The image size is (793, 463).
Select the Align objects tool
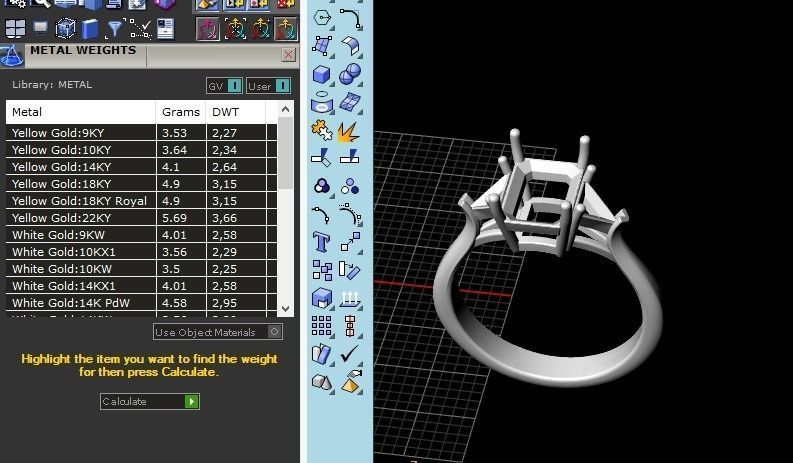pyautogui.click(x=349, y=326)
